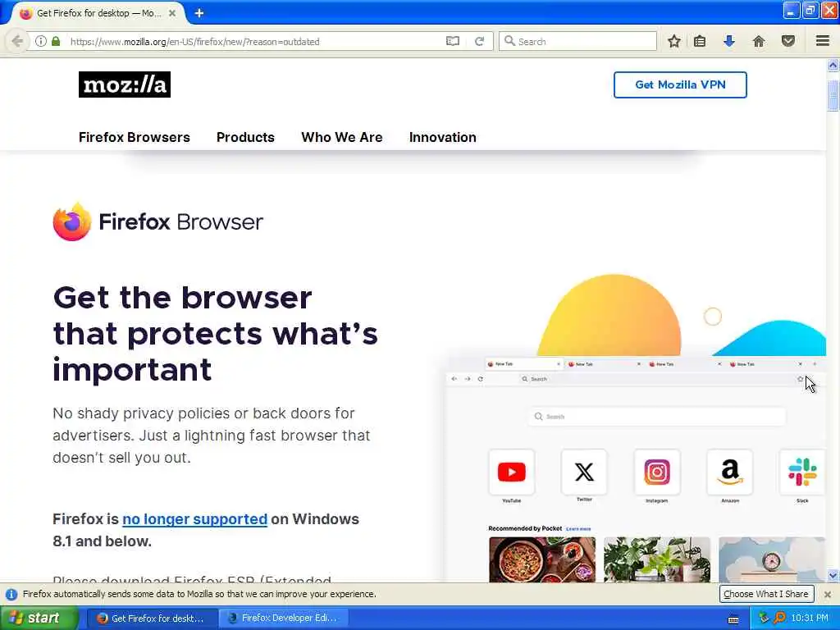Viewport: 840px width, 630px height.
Task: Save page to Pocket icon
Action: click(x=788, y=41)
